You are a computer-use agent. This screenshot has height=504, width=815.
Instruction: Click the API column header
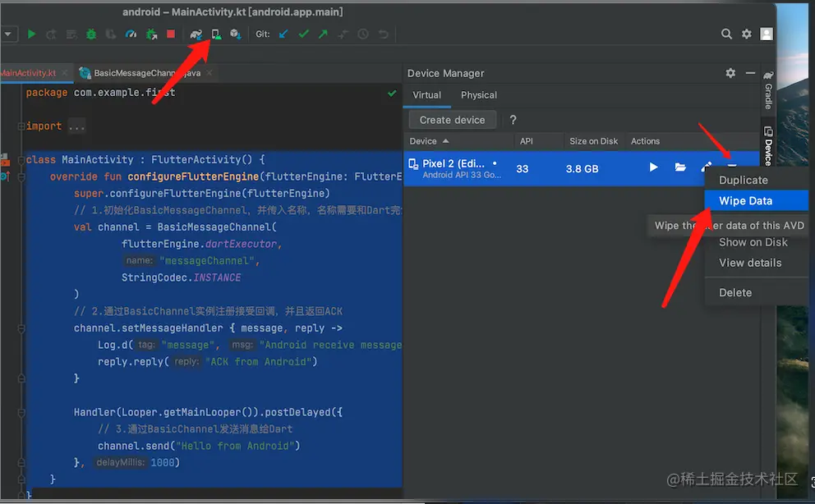[x=527, y=141]
